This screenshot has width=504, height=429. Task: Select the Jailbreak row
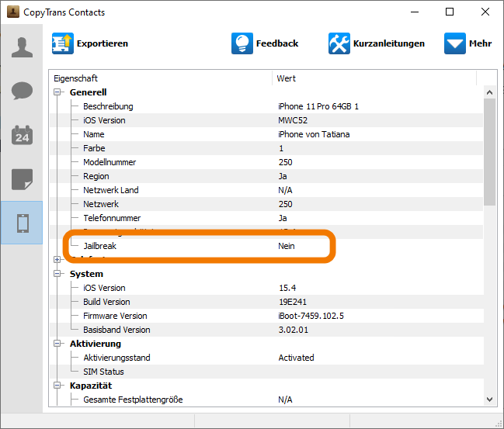click(266, 246)
